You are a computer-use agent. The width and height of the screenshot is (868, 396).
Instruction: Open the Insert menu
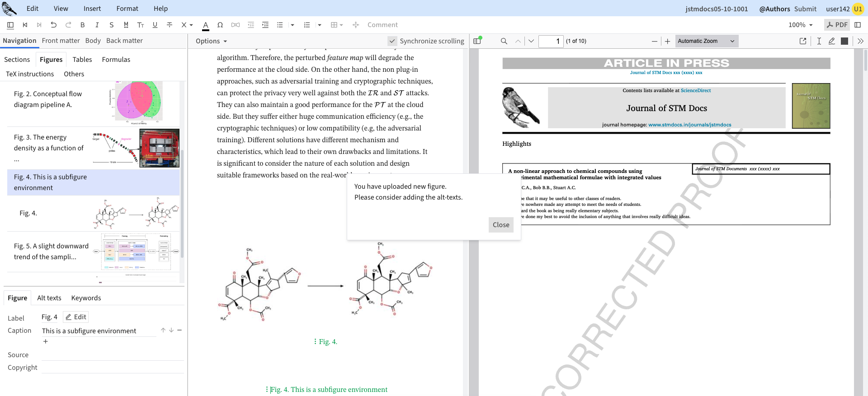coord(92,9)
